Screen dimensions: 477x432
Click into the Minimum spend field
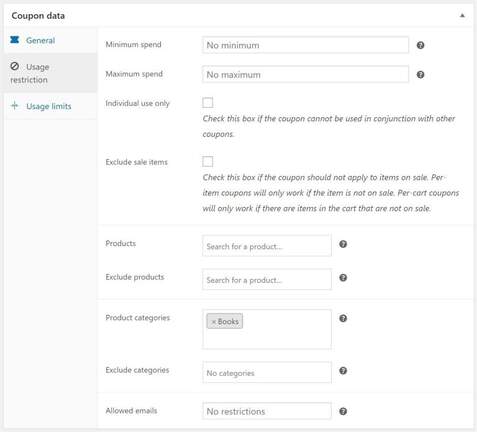[x=305, y=45]
